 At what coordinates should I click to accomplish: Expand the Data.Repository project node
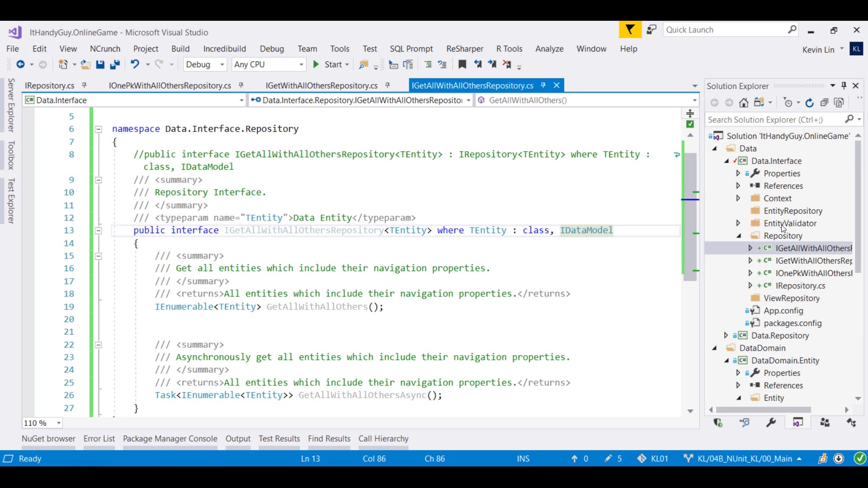[x=726, y=335]
